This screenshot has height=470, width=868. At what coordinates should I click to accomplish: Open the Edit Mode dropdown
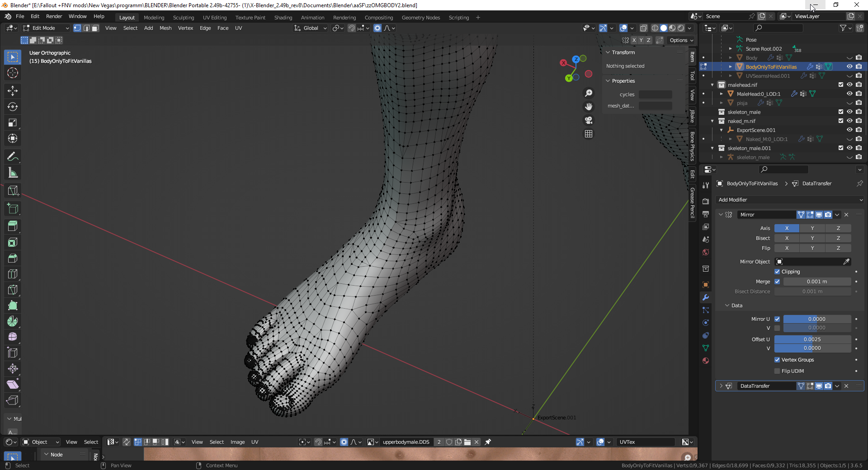coord(46,28)
